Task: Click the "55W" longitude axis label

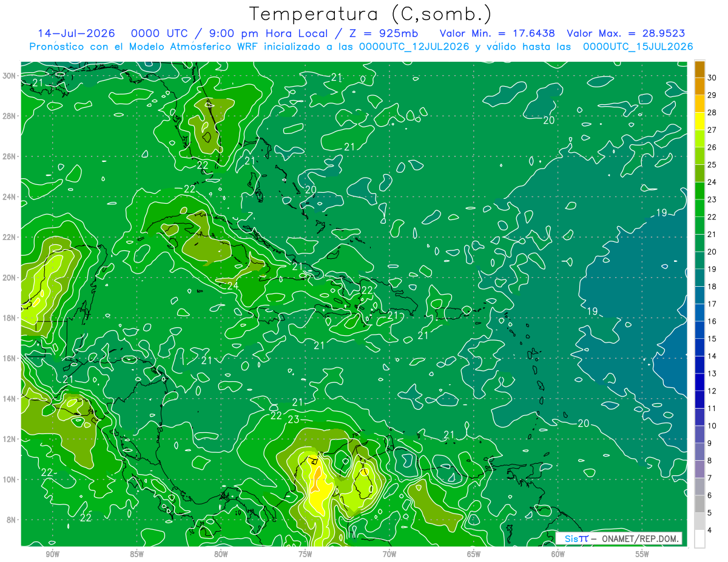Action: 642,554
